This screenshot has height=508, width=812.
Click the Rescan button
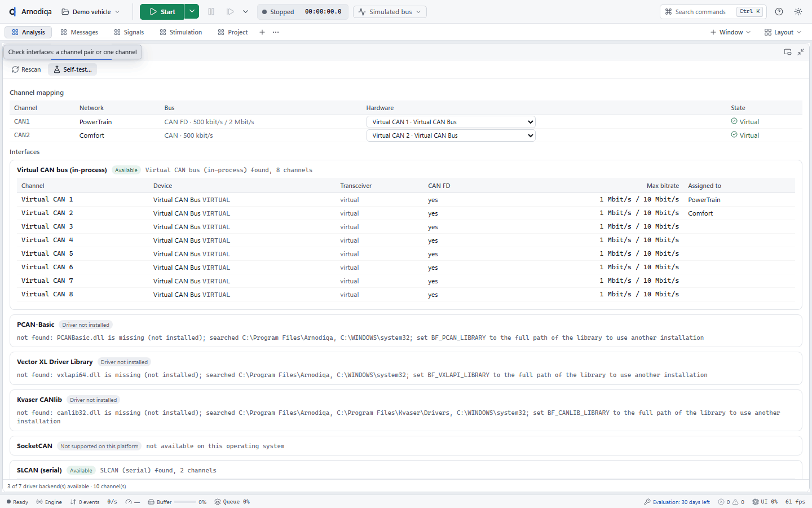(27, 69)
